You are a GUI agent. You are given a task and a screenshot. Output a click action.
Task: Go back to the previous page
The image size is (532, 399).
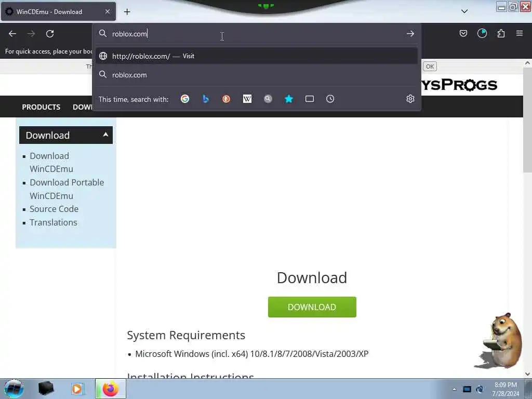point(12,34)
